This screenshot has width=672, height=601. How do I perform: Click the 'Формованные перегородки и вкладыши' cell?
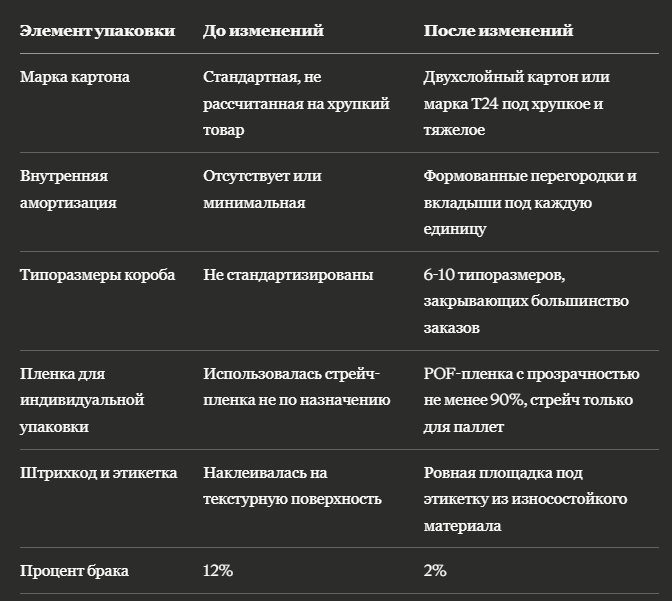[x=530, y=202]
